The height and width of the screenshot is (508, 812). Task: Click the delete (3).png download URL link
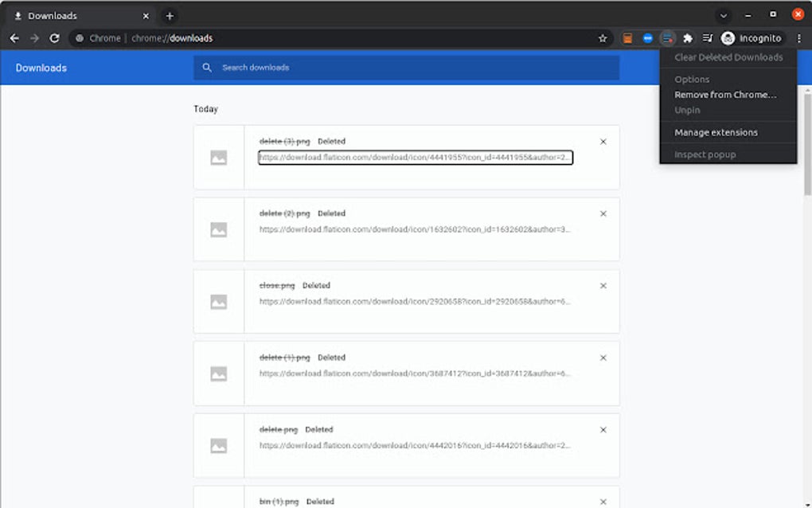415,158
